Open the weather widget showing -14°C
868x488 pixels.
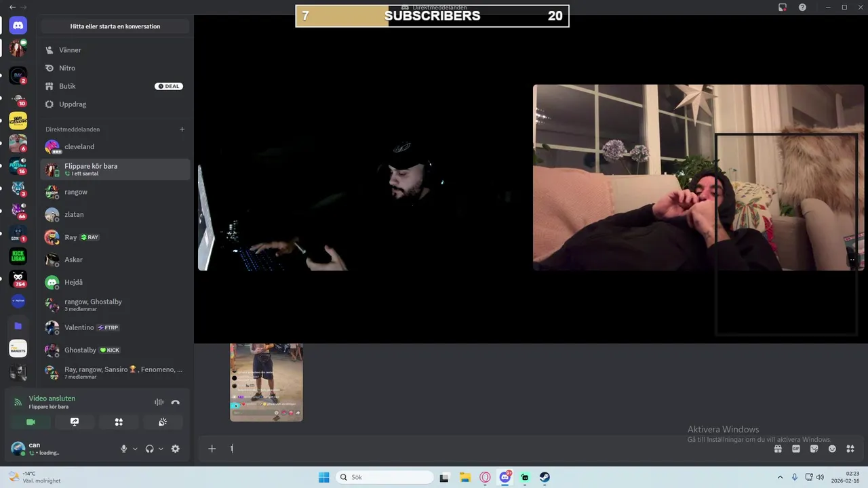35,477
